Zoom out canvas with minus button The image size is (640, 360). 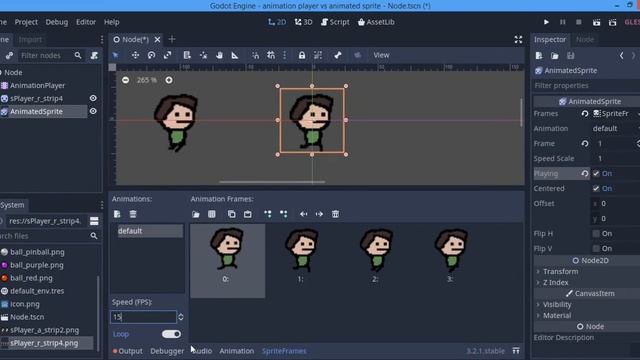pyautogui.click(x=125, y=80)
